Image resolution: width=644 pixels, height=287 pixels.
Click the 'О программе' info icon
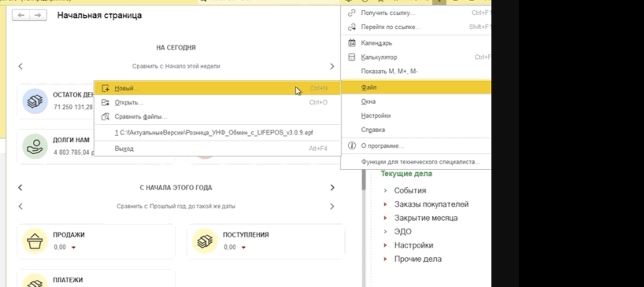tap(352, 145)
